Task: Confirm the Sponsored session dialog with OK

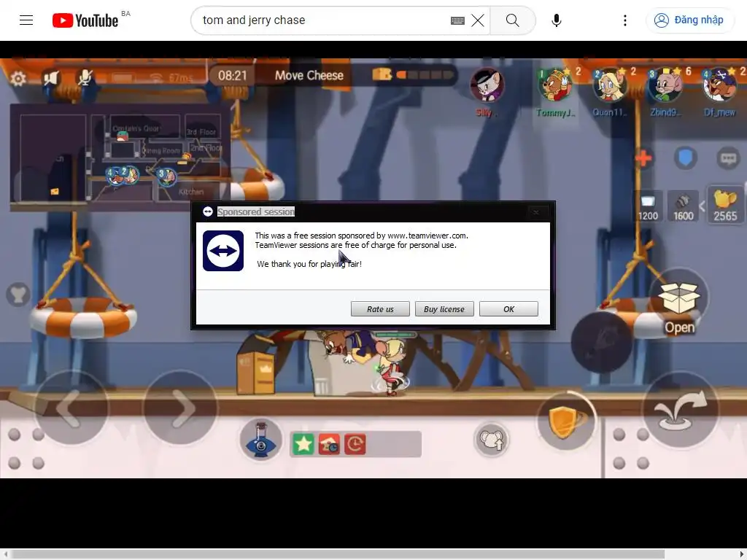Action: 508,309
